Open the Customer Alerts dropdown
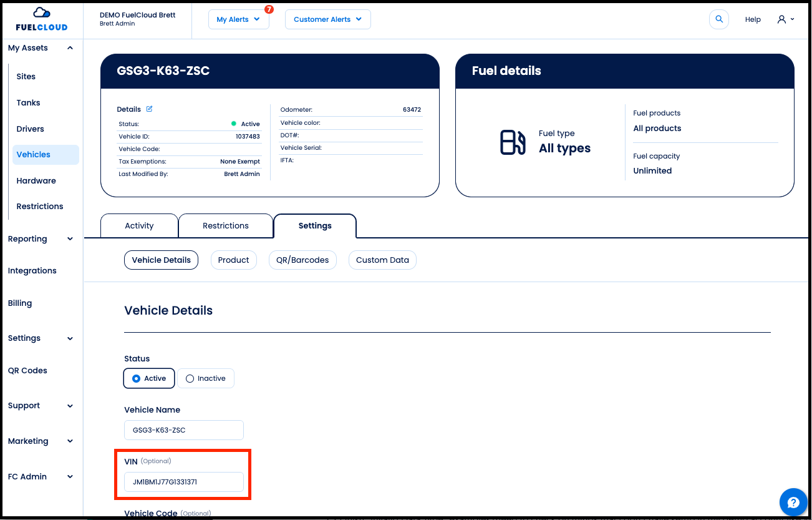Viewport: 812px width, 520px height. [x=327, y=19]
